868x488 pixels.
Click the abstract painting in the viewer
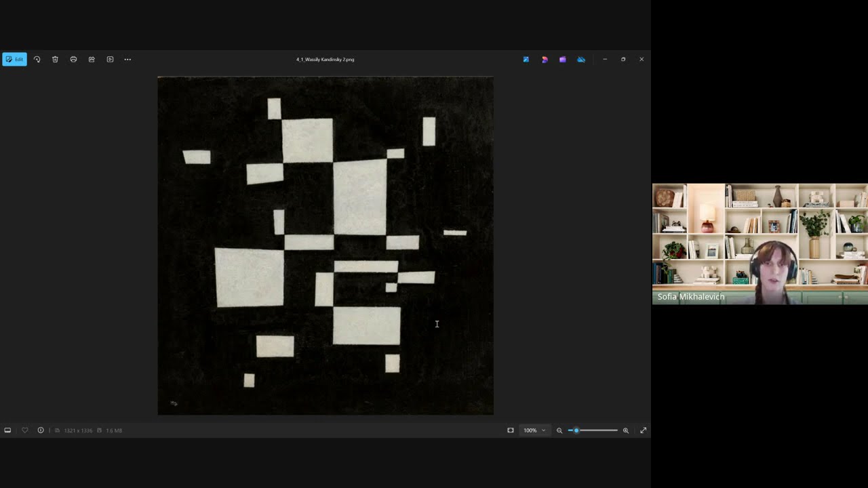click(325, 245)
